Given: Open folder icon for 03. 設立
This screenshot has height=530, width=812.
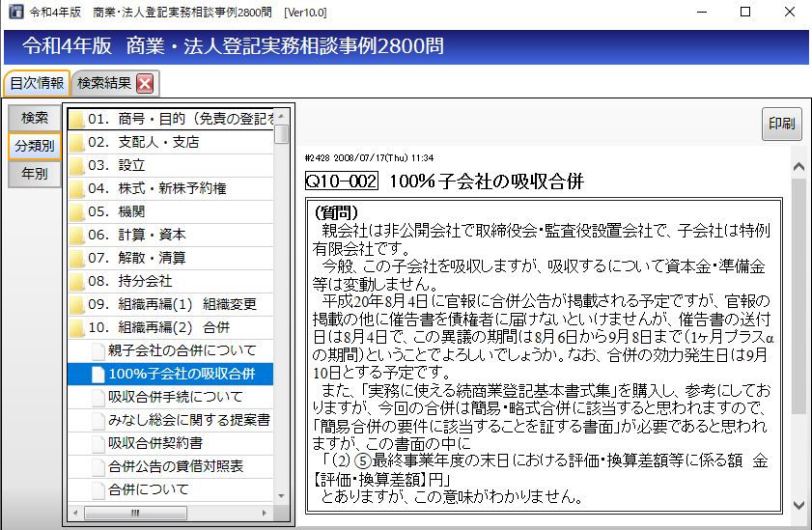Looking at the screenshot, I should [76, 166].
